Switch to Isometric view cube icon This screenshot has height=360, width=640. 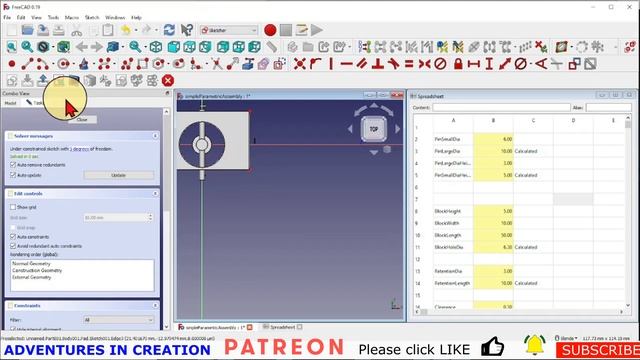(x=156, y=47)
